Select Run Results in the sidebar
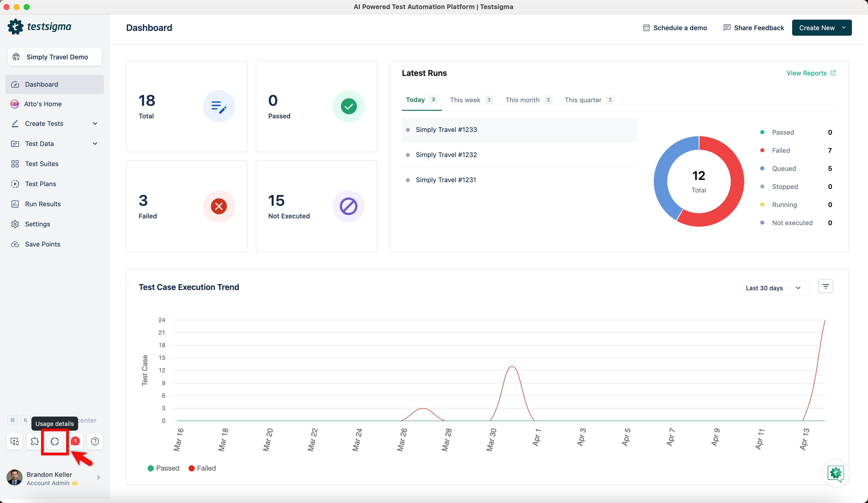Image resolution: width=868 pixels, height=503 pixels. [43, 204]
